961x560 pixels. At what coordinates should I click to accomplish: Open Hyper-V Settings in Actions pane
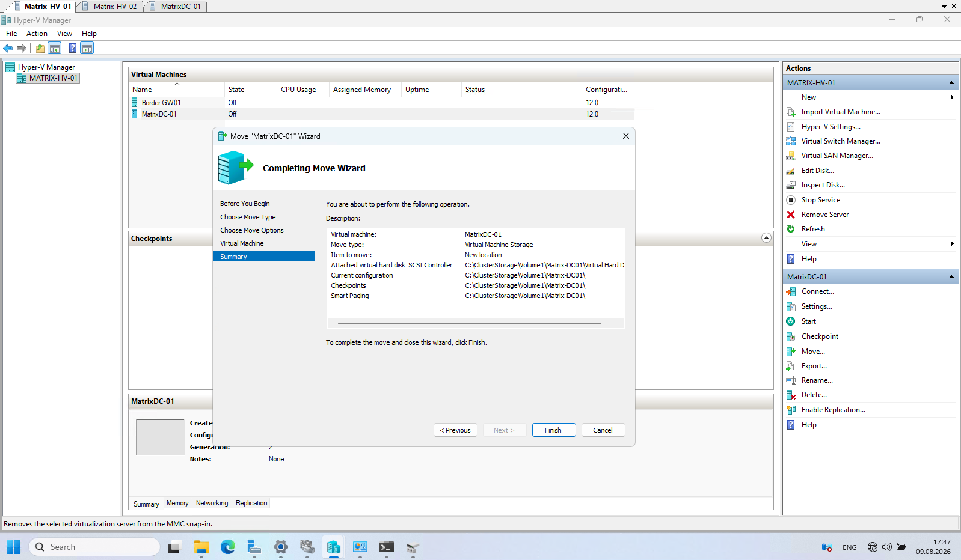(x=831, y=127)
